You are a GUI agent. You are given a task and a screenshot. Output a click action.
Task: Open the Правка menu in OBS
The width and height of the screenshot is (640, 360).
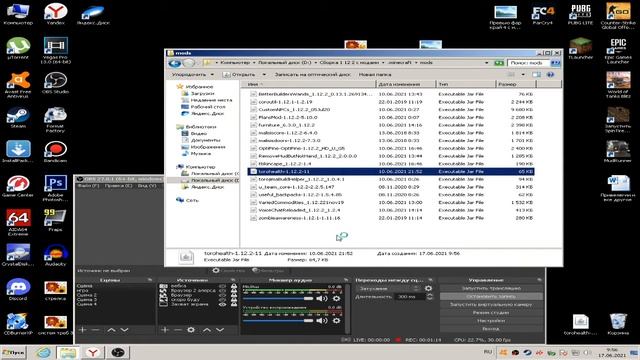click(x=118, y=186)
